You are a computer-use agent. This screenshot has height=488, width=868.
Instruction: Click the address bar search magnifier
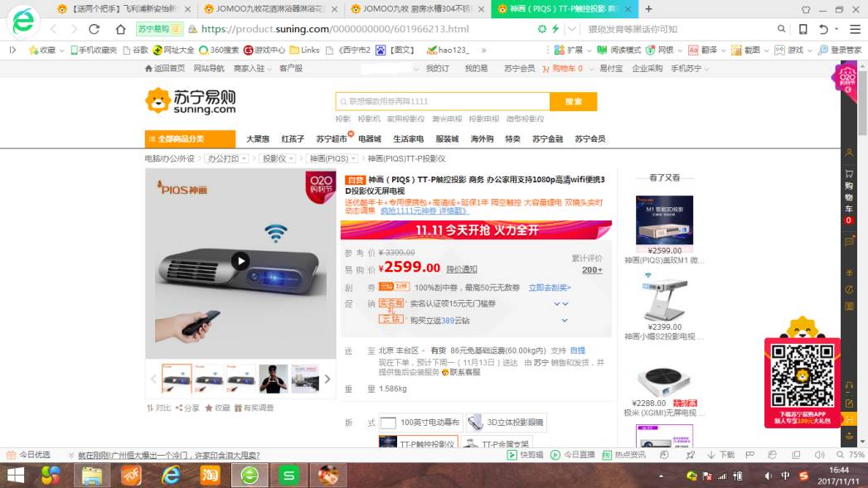[781, 29]
